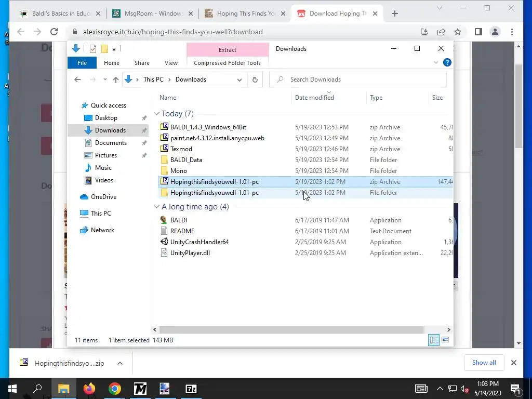This screenshot has height=399, width=532.
Task: Open Quick access in navigation pane
Action: pos(108,105)
